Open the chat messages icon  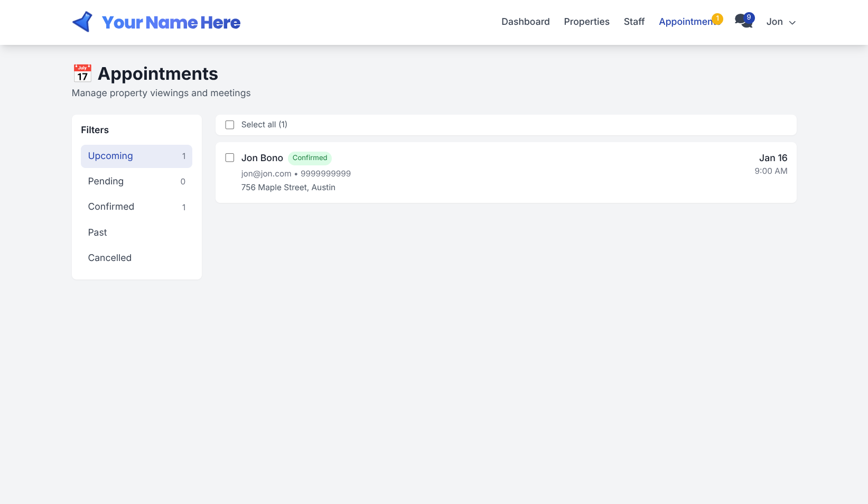(741, 22)
